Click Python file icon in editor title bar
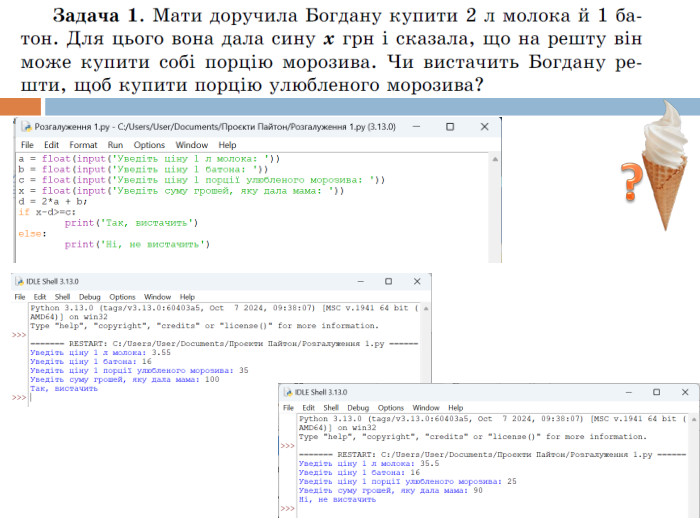 (x=26, y=127)
